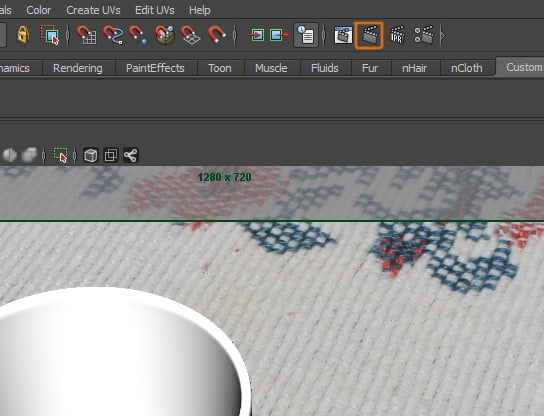
Task: Click the 1280 x 720 resolution gate label
Action: (224, 177)
